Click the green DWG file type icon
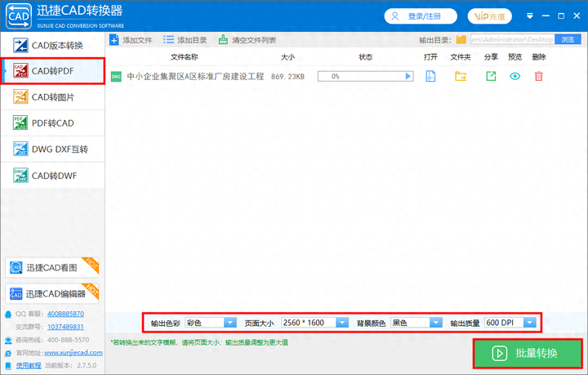This screenshot has height=375, width=588. (x=116, y=77)
